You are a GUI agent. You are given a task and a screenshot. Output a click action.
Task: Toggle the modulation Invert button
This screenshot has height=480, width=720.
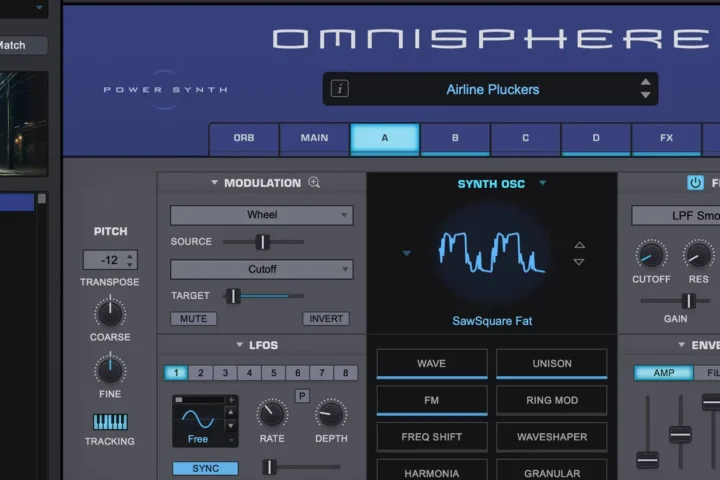tap(326, 319)
